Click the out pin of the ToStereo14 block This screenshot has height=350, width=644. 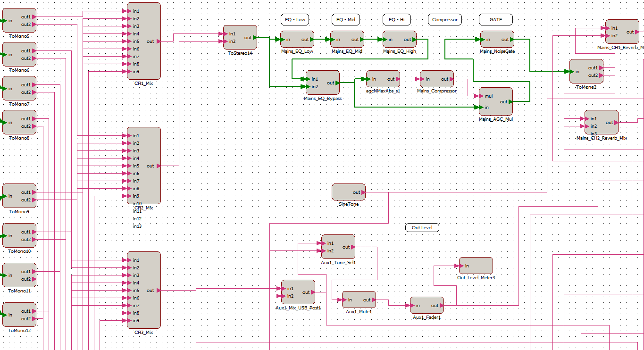click(x=255, y=38)
